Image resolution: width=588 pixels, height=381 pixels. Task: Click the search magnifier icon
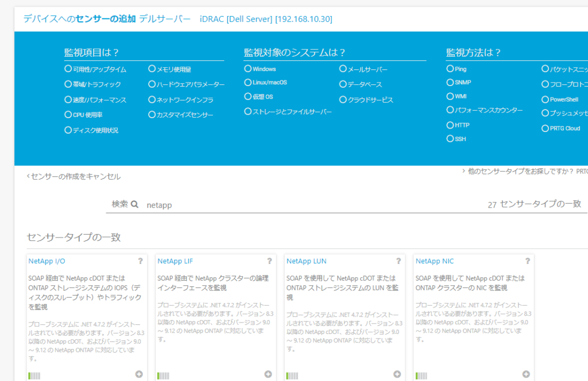point(134,204)
